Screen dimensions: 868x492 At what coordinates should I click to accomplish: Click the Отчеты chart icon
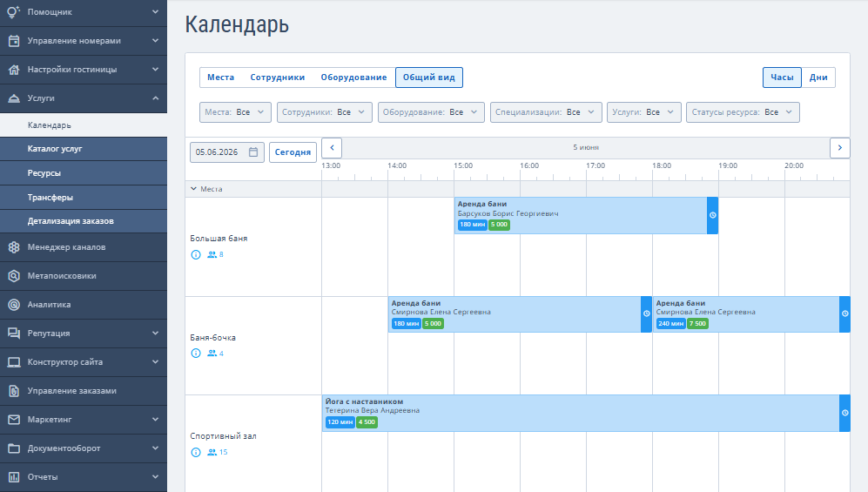point(14,477)
